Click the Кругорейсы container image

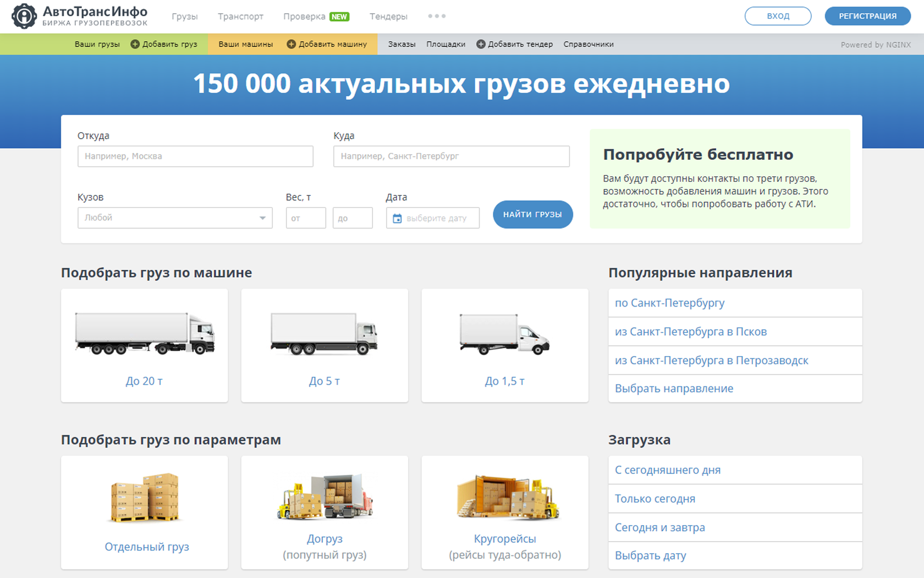click(507, 498)
